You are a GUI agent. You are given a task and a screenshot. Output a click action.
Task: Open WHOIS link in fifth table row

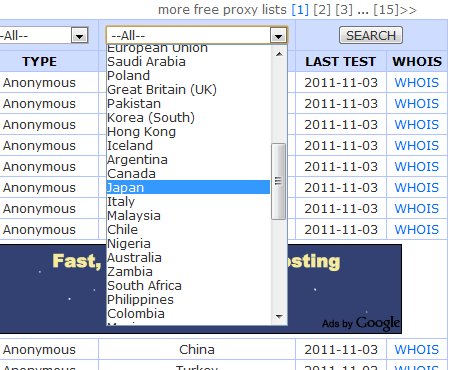tap(417, 167)
